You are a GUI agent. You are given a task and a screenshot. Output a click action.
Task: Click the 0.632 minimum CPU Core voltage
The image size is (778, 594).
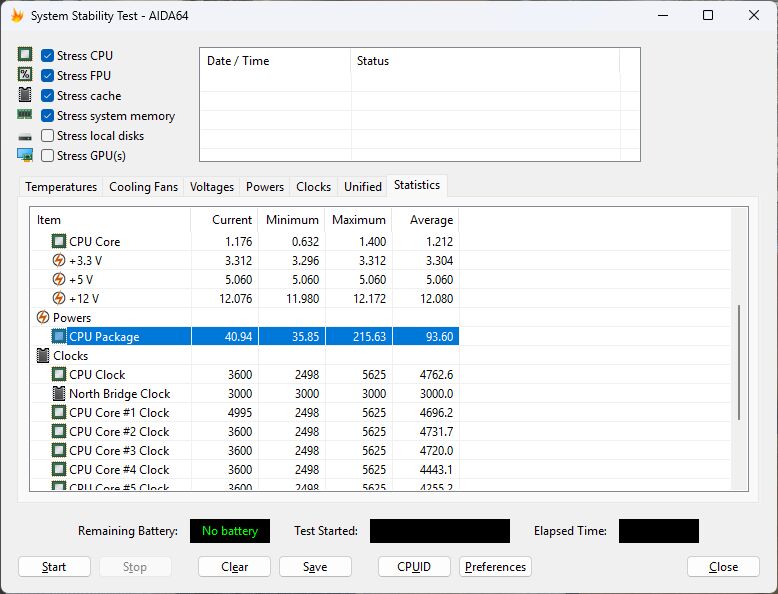click(x=305, y=242)
